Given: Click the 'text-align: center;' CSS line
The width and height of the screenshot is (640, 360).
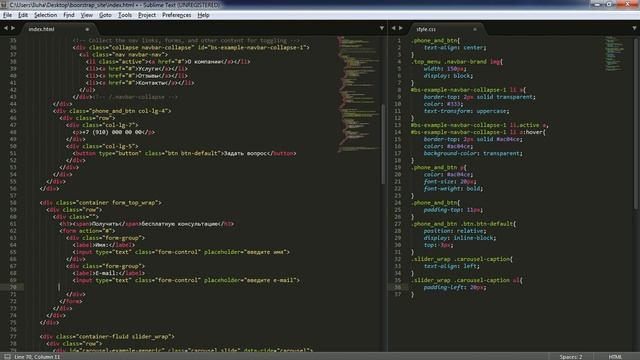Looking at the screenshot, I should pyautogui.click(x=455, y=48).
